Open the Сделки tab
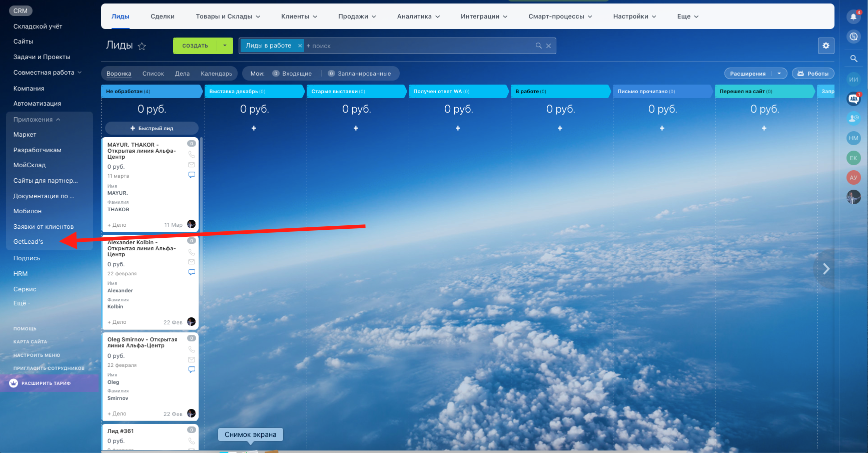Viewport: 868px width, 453px height. pos(163,17)
